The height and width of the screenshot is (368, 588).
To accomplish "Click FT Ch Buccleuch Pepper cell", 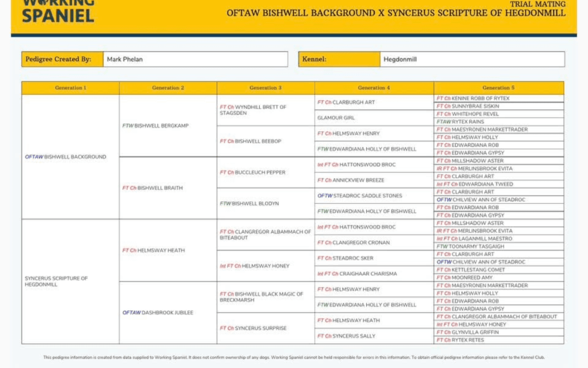I will point(253,173).
